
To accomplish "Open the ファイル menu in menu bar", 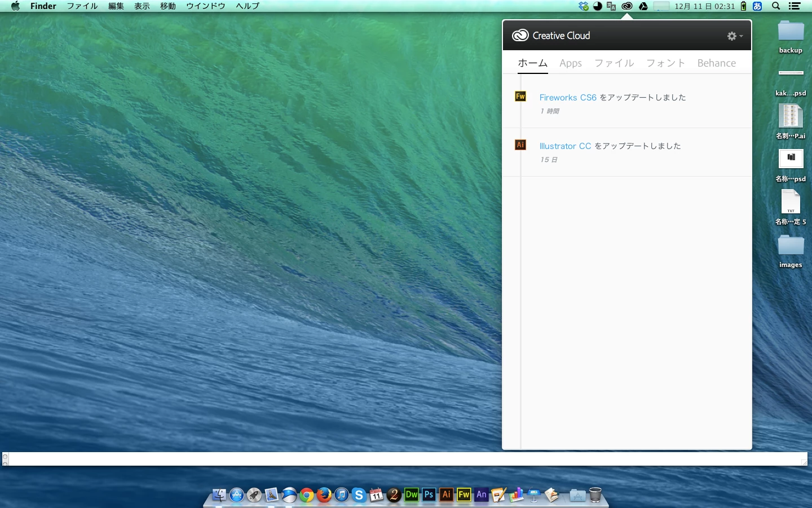I will point(82,6).
